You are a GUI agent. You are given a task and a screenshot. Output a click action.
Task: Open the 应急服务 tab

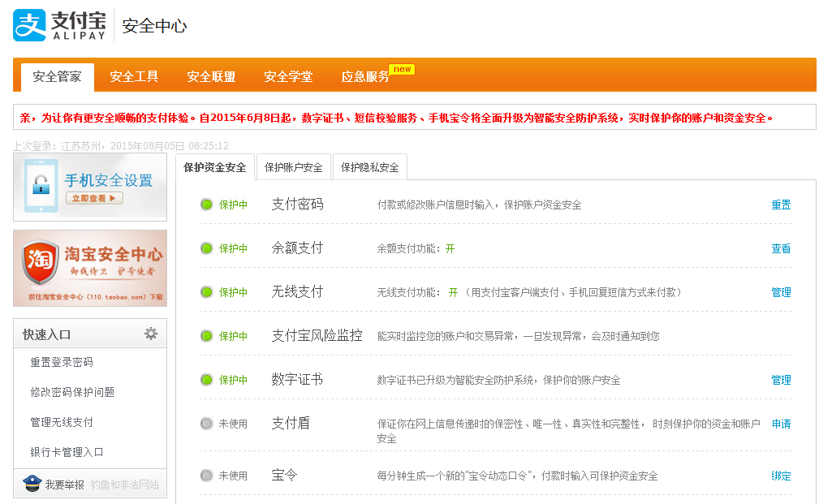click(365, 77)
